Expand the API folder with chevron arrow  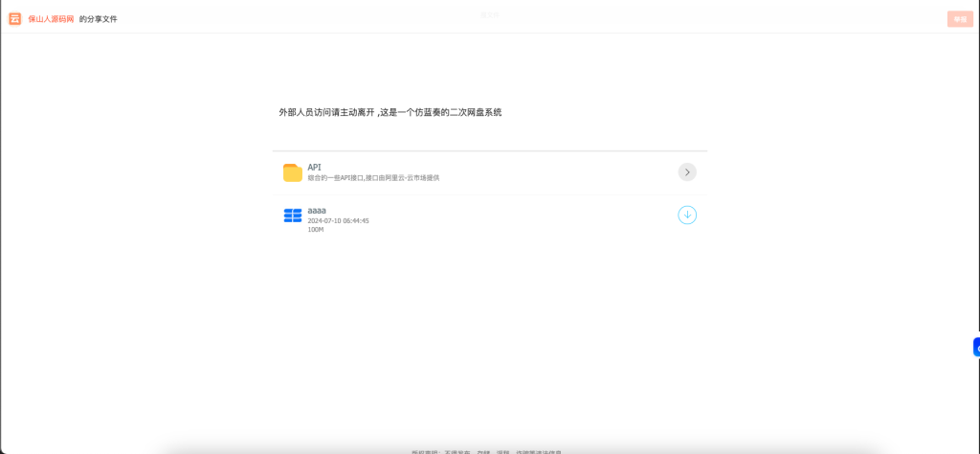[x=687, y=172]
